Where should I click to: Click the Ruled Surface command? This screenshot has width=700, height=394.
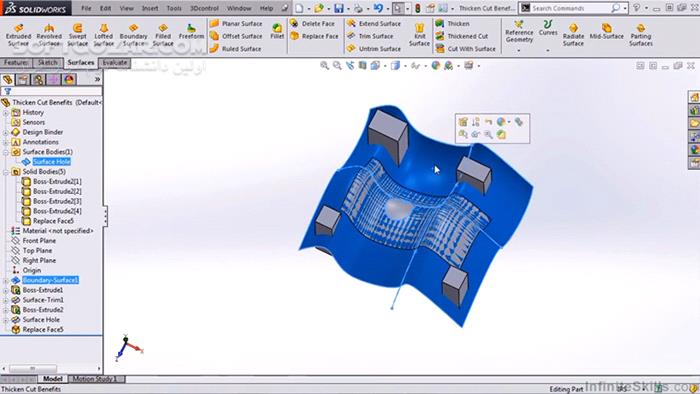pos(235,48)
